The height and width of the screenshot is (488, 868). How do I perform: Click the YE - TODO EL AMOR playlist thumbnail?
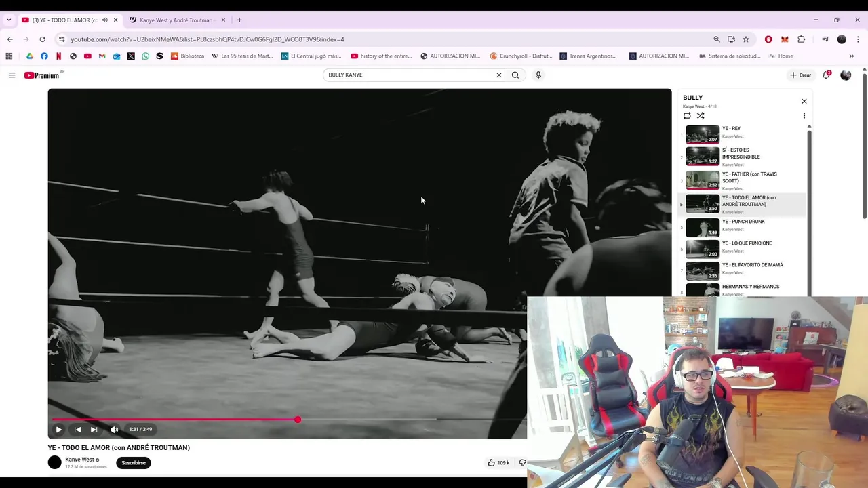point(702,204)
